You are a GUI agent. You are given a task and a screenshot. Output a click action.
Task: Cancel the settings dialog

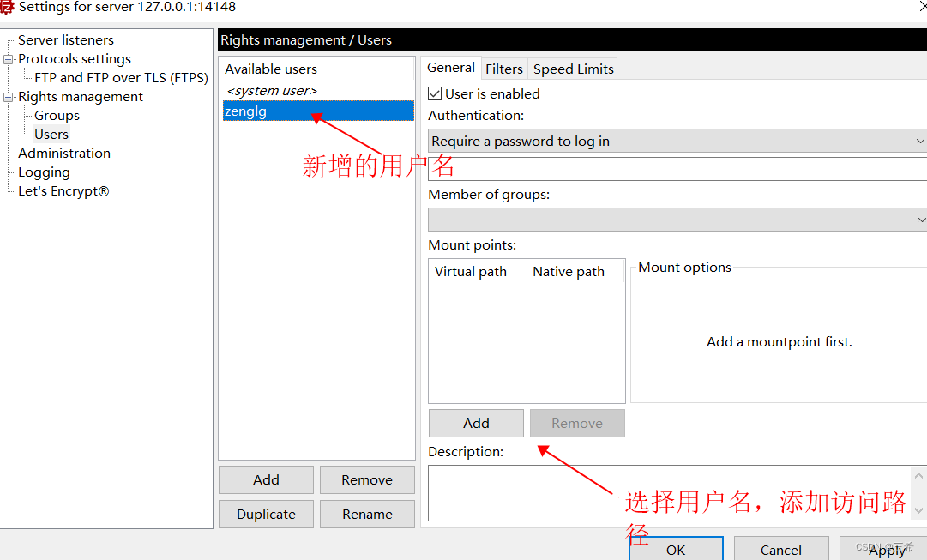(781, 549)
